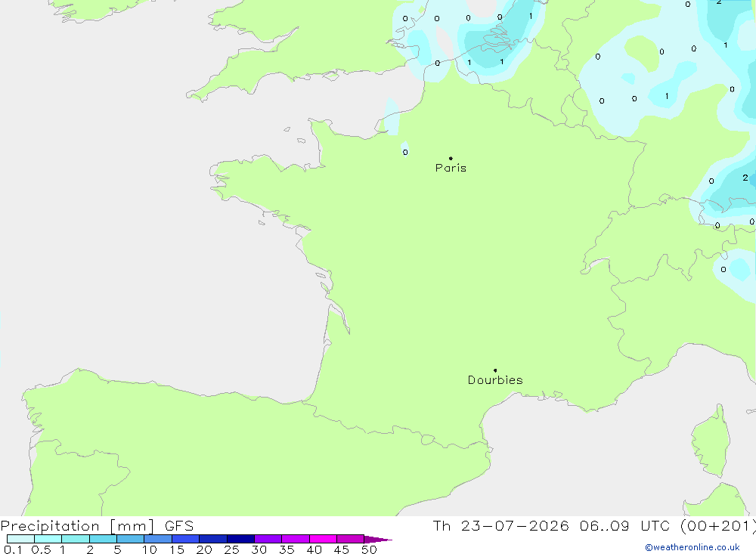
Task: Pick the 15–20 mm royal blue legend swatch
Action: pyautogui.click(x=186, y=539)
